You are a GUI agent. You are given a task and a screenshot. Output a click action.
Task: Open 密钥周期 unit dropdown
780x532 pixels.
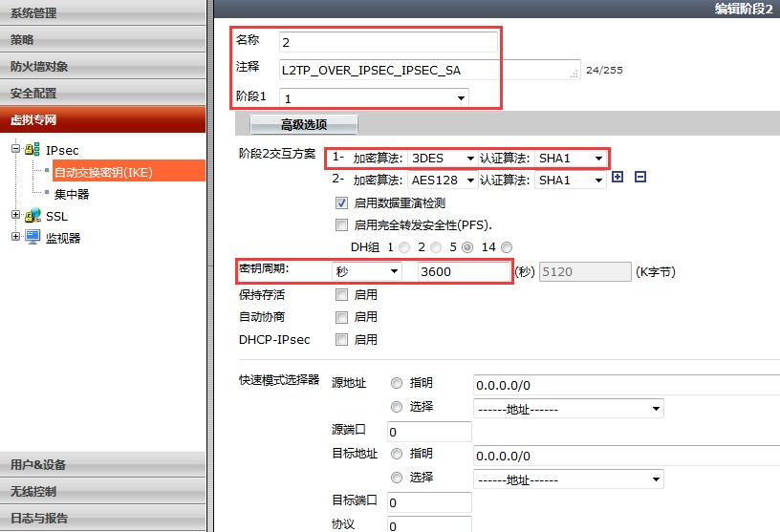coord(367,271)
